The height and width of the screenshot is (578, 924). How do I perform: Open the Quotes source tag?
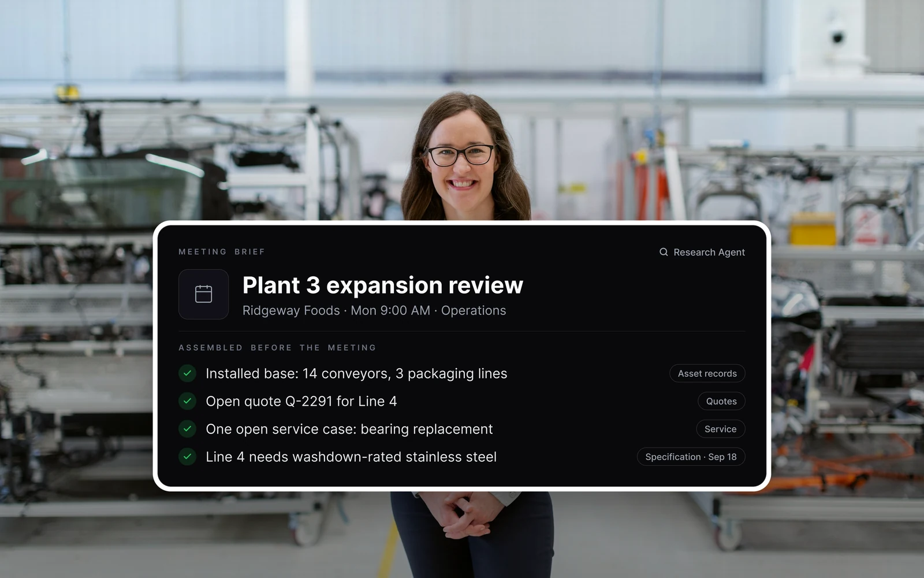pos(721,401)
